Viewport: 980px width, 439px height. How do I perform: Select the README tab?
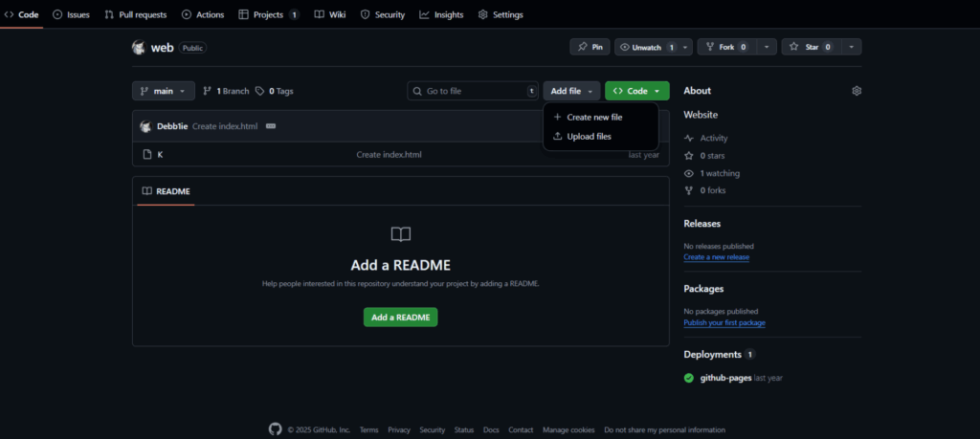167,191
